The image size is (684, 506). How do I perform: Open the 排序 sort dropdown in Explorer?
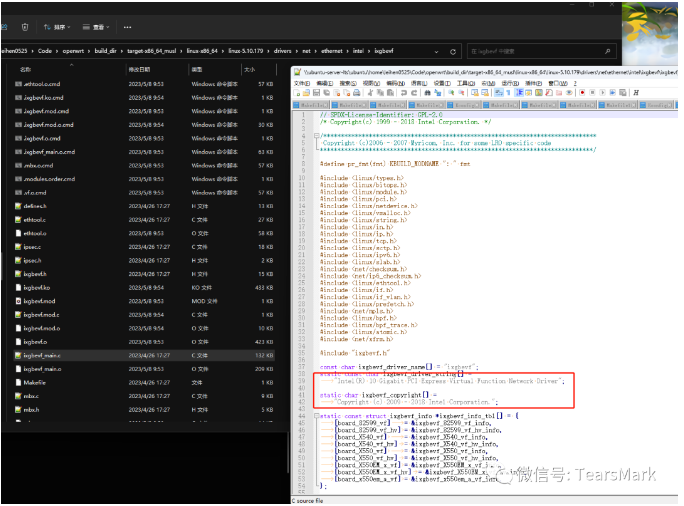coord(57,27)
